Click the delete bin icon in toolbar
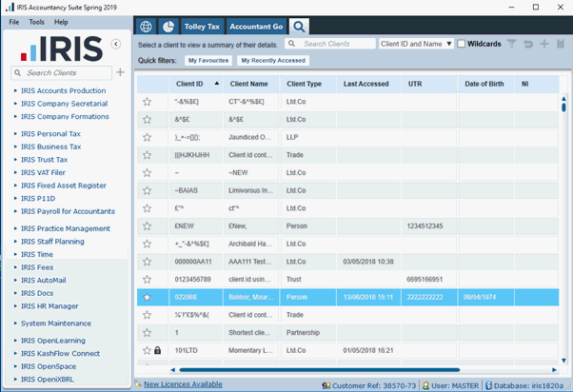The height and width of the screenshot is (392, 573). 561,44
